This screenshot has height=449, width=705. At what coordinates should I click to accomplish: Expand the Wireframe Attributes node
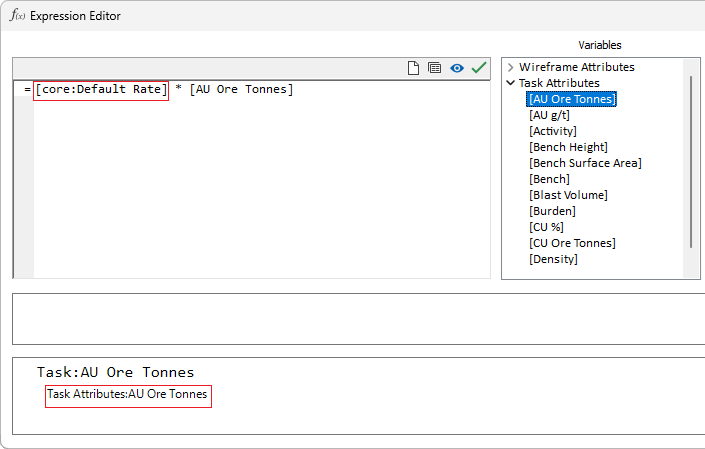pos(510,67)
